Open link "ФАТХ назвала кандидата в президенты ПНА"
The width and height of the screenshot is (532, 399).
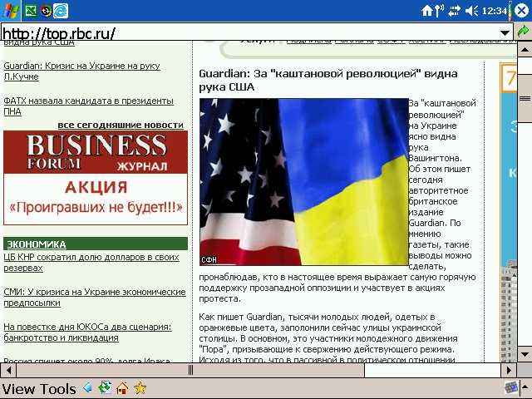point(89,106)
